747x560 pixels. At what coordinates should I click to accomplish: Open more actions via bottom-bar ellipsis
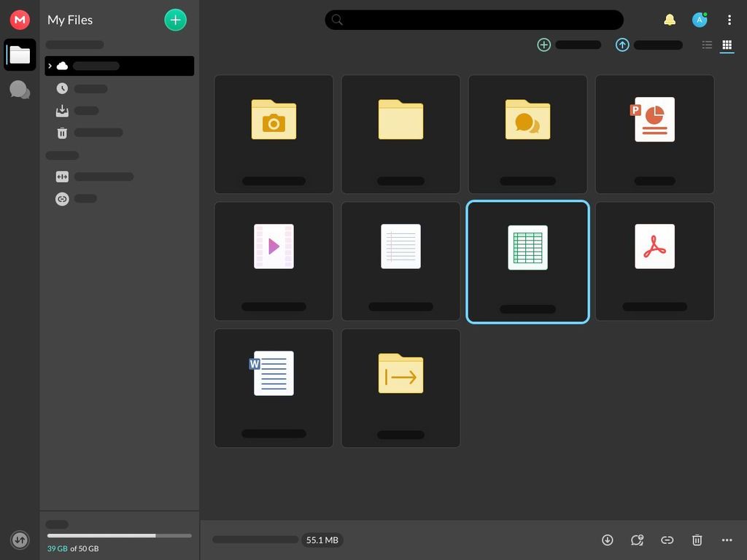tap(727, 540)
